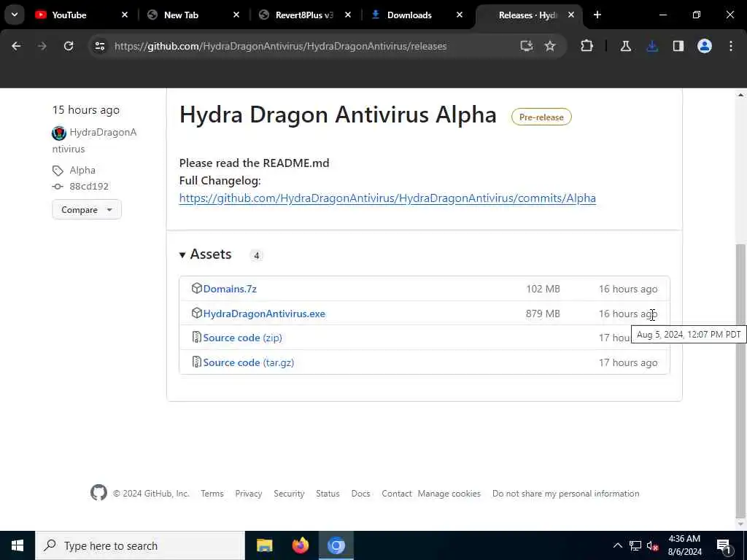Click Manage cookies in footer
The image size is (747, 560).
click(x=449, y=494)
